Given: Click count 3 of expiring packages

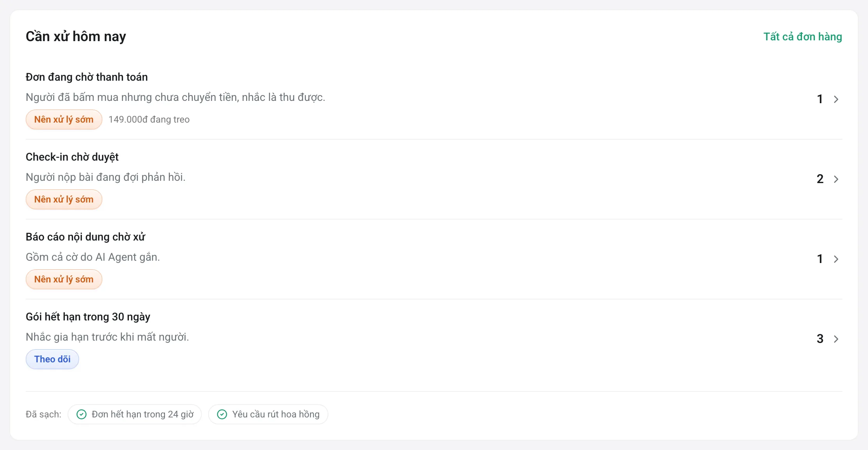Looking at the screenshot, I should click(820, 339).
